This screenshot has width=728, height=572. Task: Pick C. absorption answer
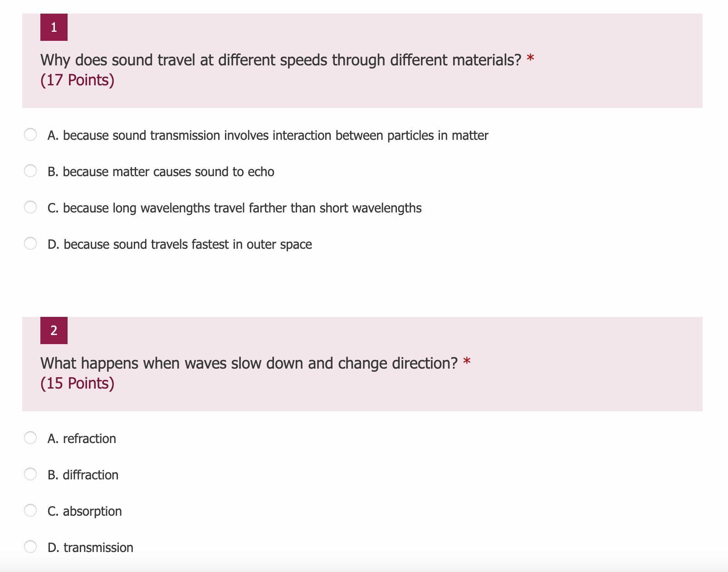coord(30,510)
